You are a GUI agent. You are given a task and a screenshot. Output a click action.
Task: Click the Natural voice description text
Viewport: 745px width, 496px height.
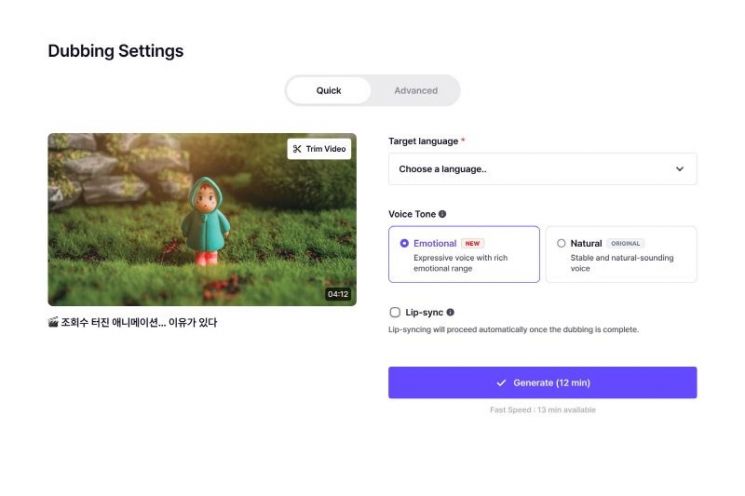(621, 263)
